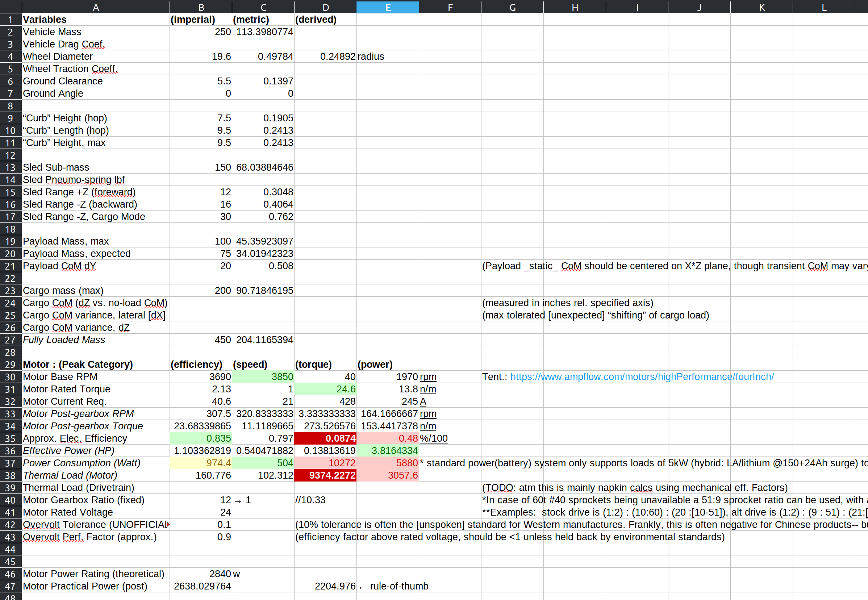Select the 'Motor Base RPM' cell
Screen dimensions: 868x600
[x=96, y=377]
